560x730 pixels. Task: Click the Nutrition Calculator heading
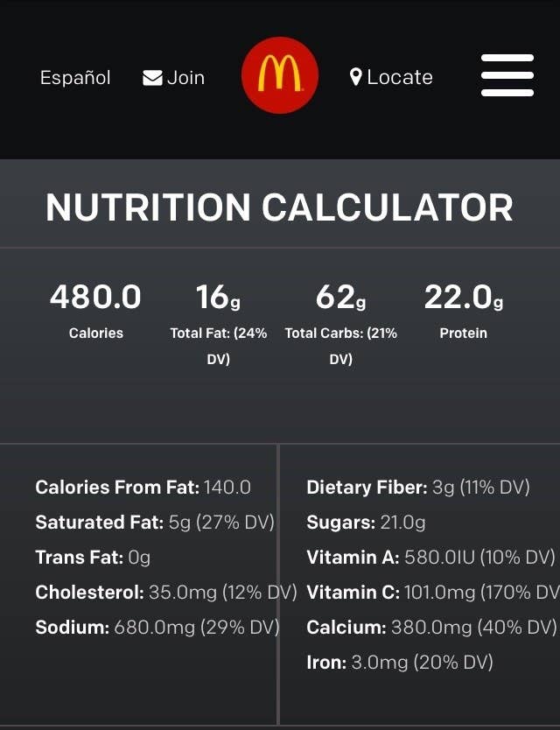point(280,207)
